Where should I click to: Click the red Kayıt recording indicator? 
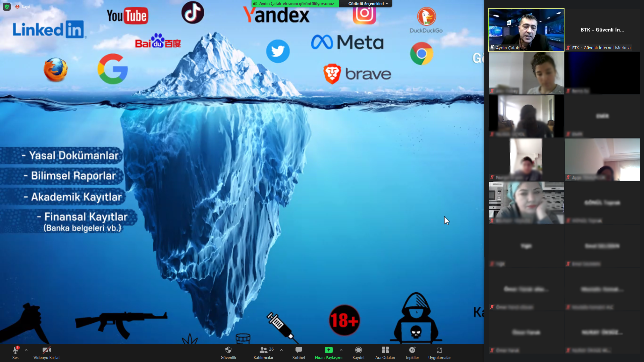point(23,7)
